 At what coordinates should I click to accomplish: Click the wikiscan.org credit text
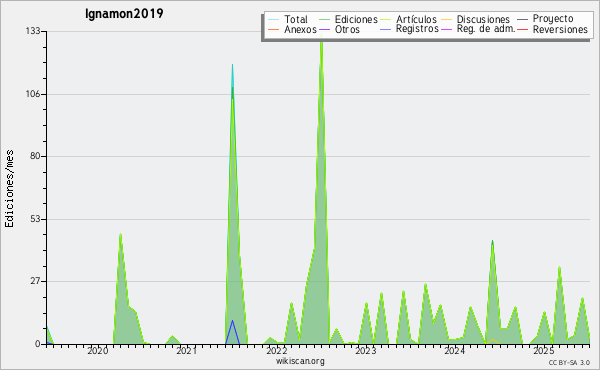tap(300, 361)
